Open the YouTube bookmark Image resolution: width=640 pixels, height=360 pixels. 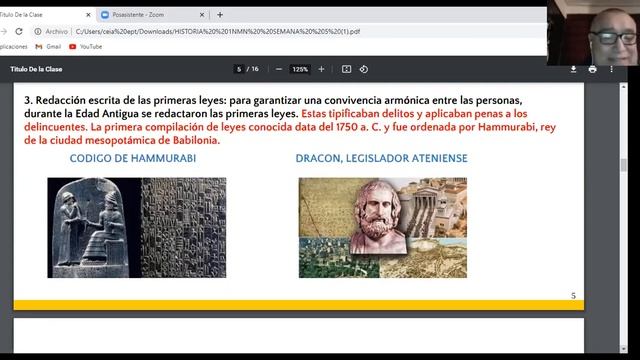86,47
